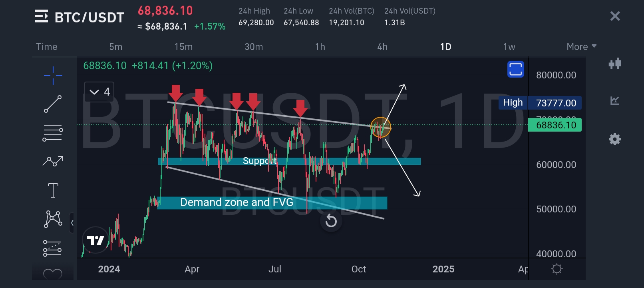Click the +1.57% change value
The image size is (644, 288).
point(210,26)
